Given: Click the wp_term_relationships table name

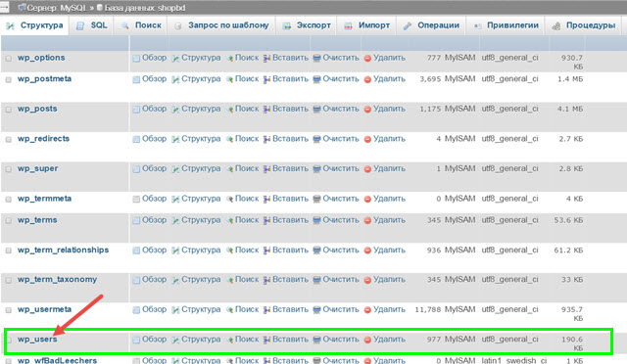Looking at the screenshot, I should (63, 250).
